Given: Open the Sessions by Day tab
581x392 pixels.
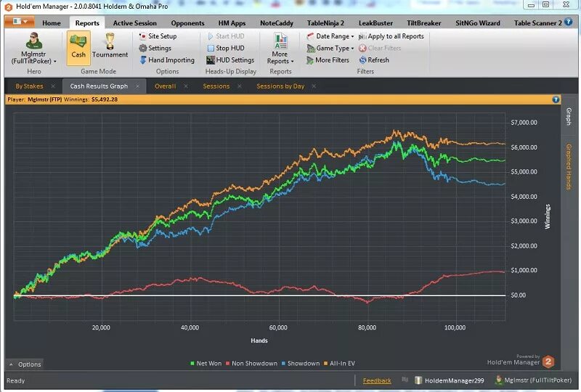Looking at the screenshot, I should (x=280, y=86).
